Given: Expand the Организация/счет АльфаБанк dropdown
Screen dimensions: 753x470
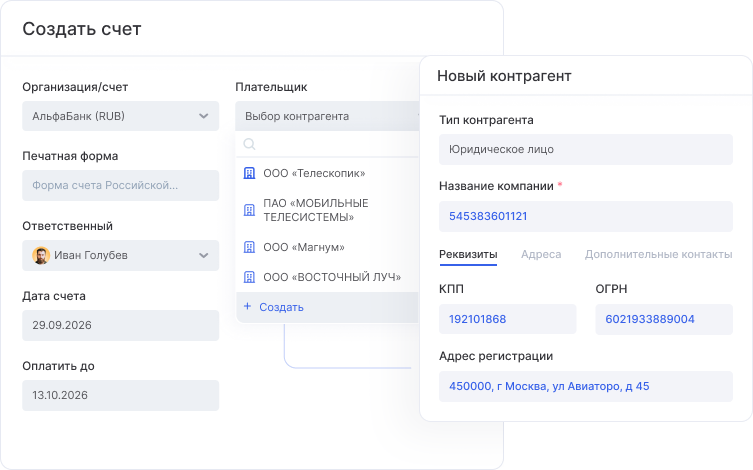Looking at the screenshot, I should 204,116.
